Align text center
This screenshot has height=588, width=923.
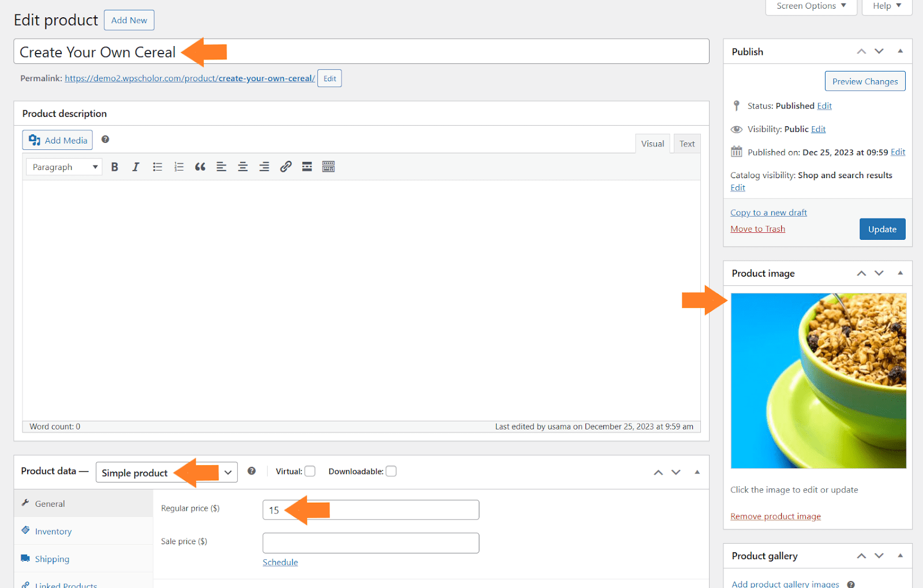click(x=243, y=167)
